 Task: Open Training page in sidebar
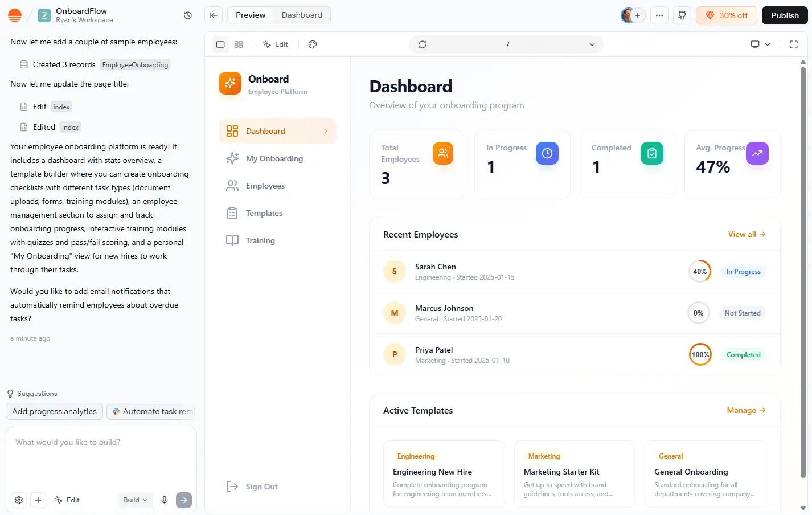tap(277, 240)
